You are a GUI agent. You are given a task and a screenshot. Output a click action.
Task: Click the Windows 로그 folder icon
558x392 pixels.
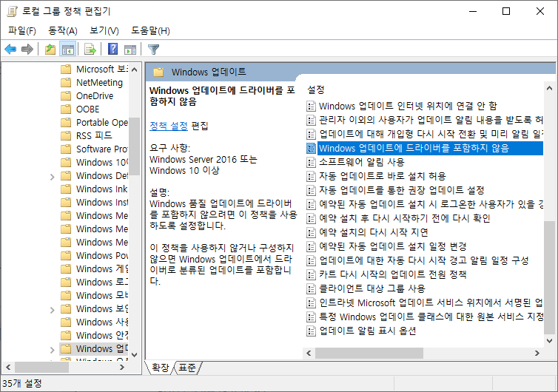(66, 282)
